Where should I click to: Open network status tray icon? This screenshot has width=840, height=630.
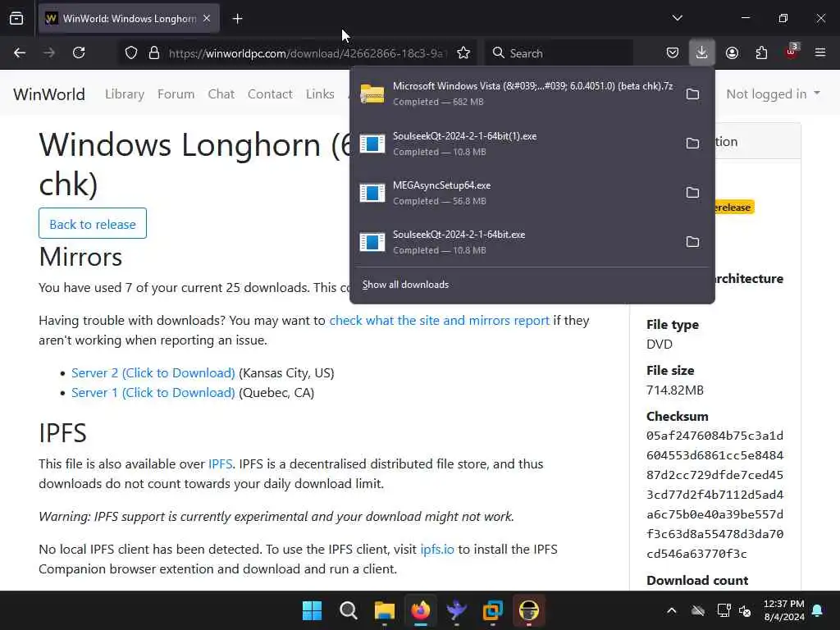[724, 610]
